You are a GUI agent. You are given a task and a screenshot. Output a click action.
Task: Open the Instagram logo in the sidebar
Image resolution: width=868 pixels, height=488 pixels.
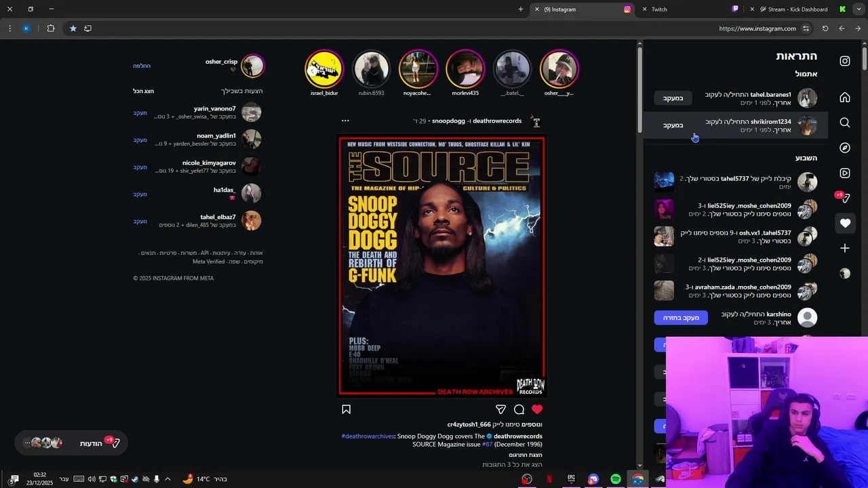point(845,61)
